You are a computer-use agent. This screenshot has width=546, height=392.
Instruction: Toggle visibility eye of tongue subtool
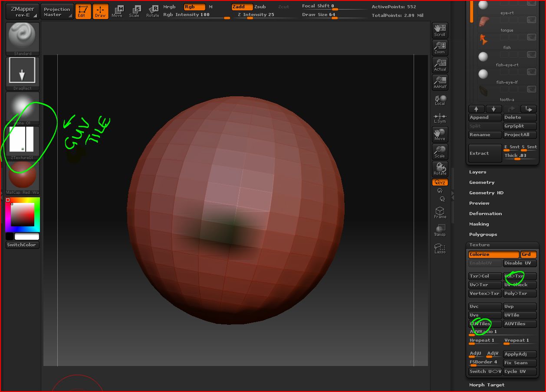pos(531,20)
